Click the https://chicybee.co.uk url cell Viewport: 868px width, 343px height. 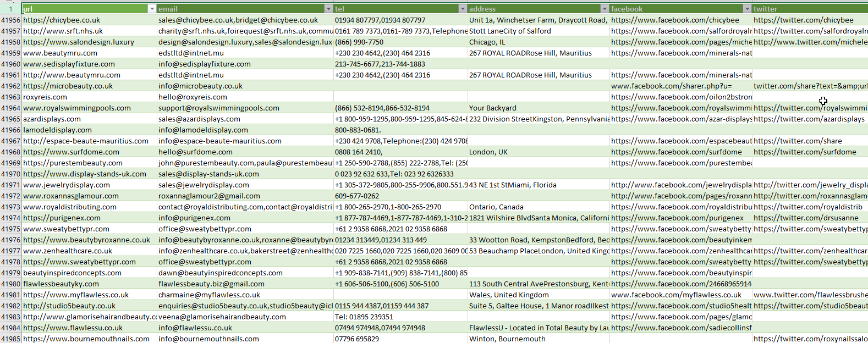(89, 20)
